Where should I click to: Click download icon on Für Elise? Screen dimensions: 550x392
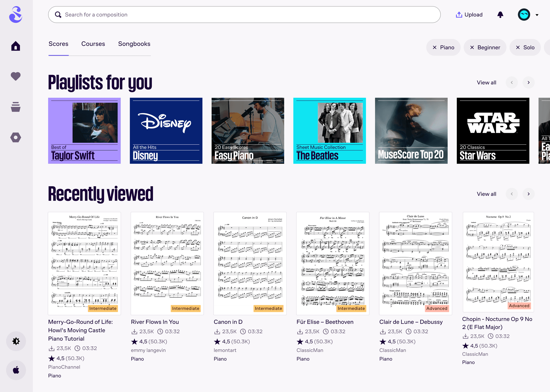point(300,332)
